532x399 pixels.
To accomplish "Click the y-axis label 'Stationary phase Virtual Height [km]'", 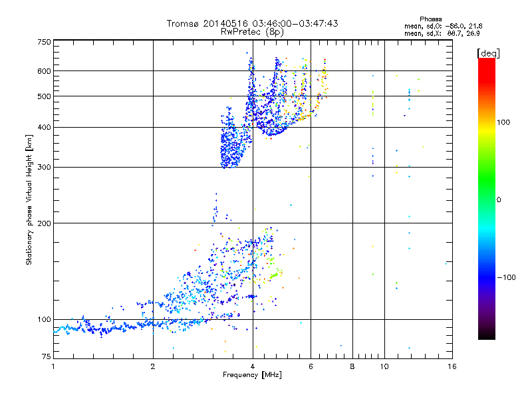I will click(x=29, y=199).
